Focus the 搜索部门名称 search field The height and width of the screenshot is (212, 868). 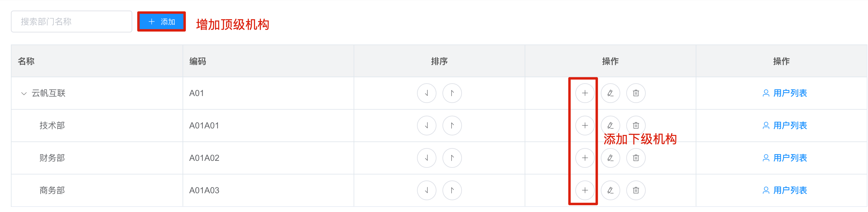(72, 22)
